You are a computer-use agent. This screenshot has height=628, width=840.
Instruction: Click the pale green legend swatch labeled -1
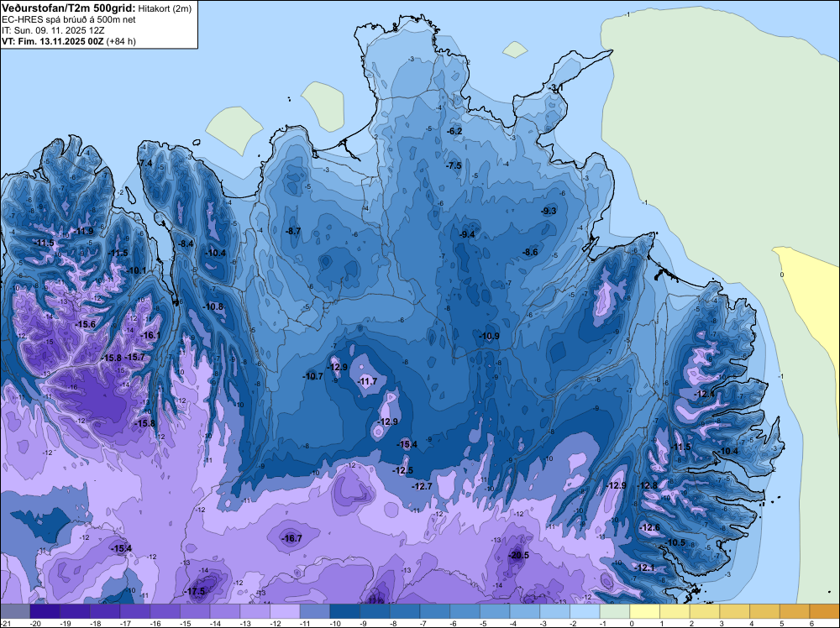615,611
